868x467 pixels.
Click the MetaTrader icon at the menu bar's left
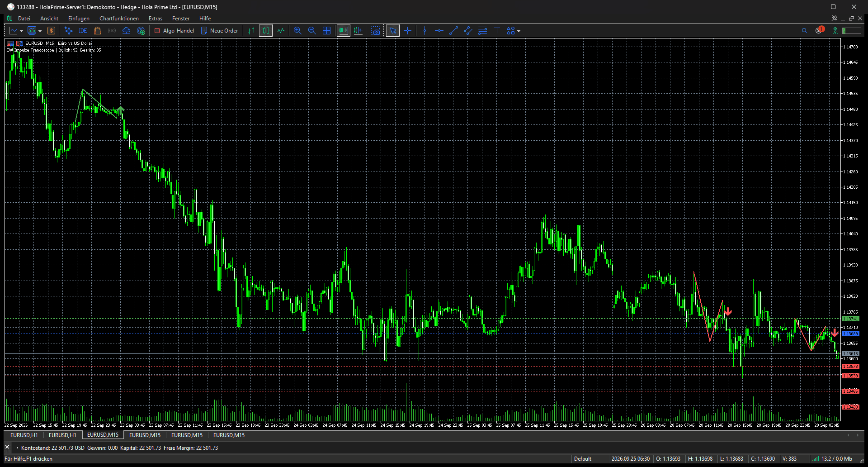click(x=9, y=19)
